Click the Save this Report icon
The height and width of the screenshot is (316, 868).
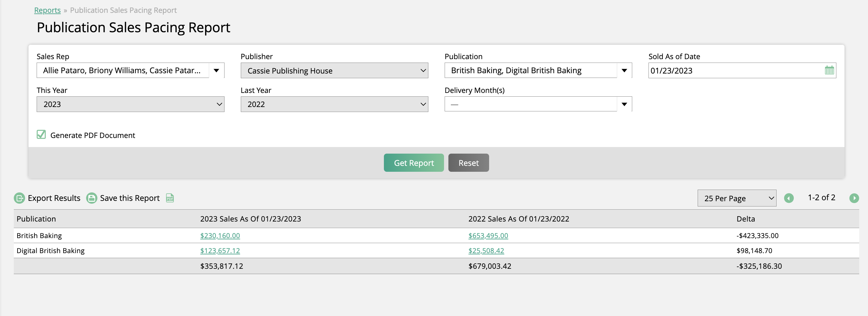[91, 198]
